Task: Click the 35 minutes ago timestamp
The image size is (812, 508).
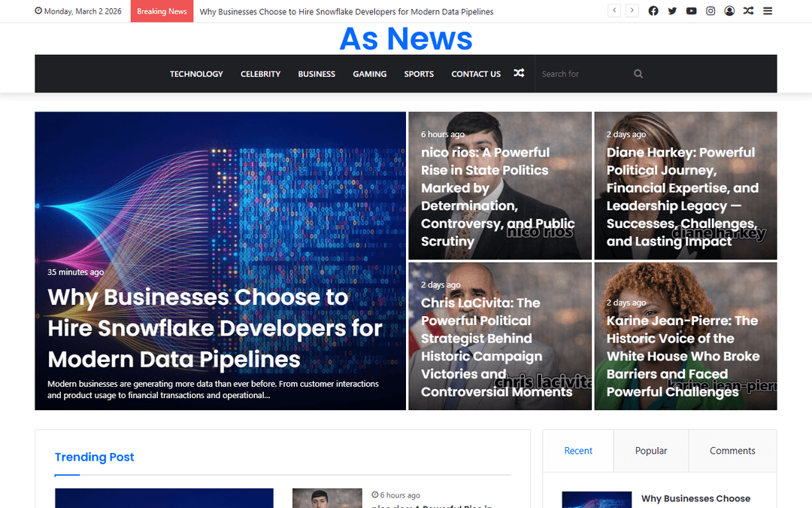Action: click(x=76, y=272)
